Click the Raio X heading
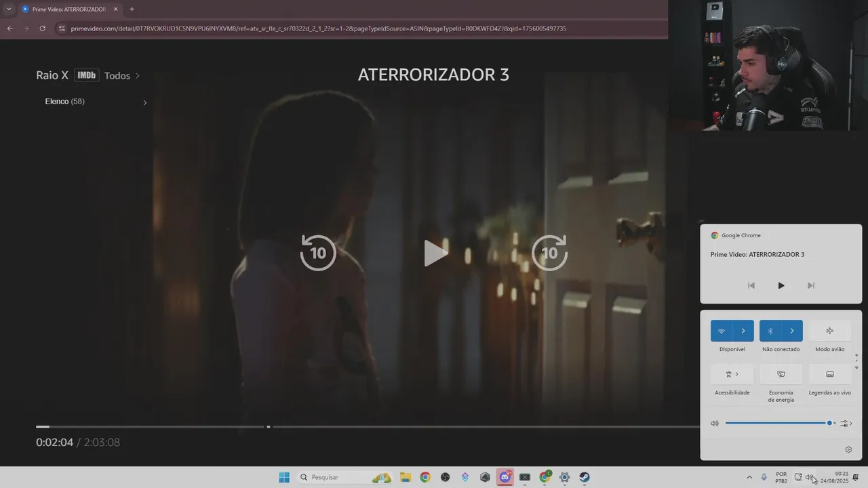This screenshot has height=488, width=868. tap(52, 75)
